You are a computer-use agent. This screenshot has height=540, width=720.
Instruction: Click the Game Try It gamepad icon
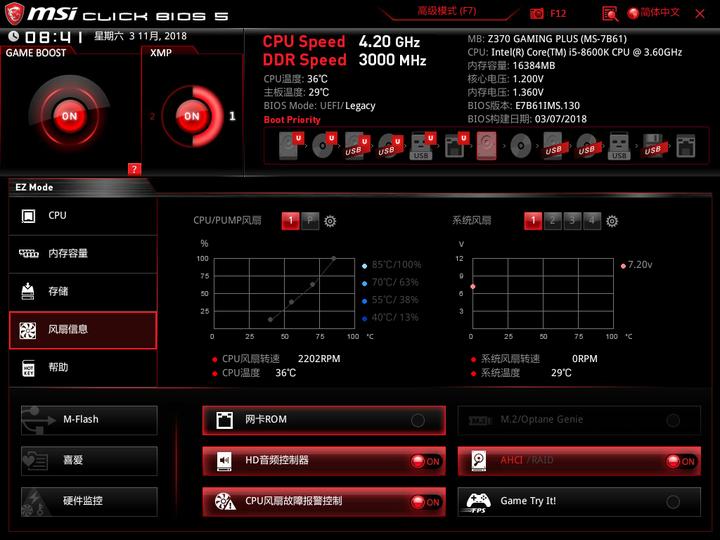(478, 502)
